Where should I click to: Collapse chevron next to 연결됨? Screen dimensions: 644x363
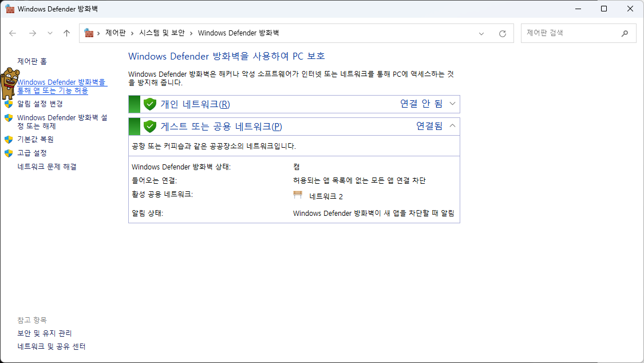452,125
